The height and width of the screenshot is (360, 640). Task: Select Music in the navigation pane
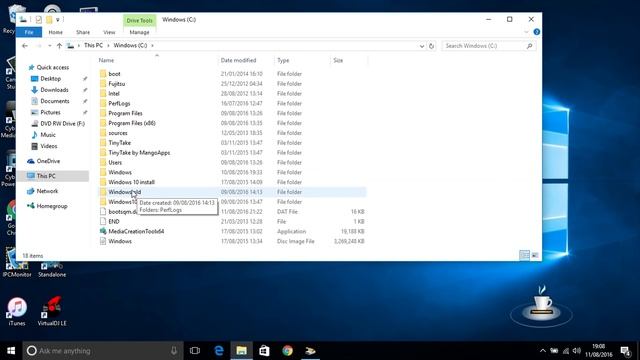pyautogui.click(x=48, y=135)
